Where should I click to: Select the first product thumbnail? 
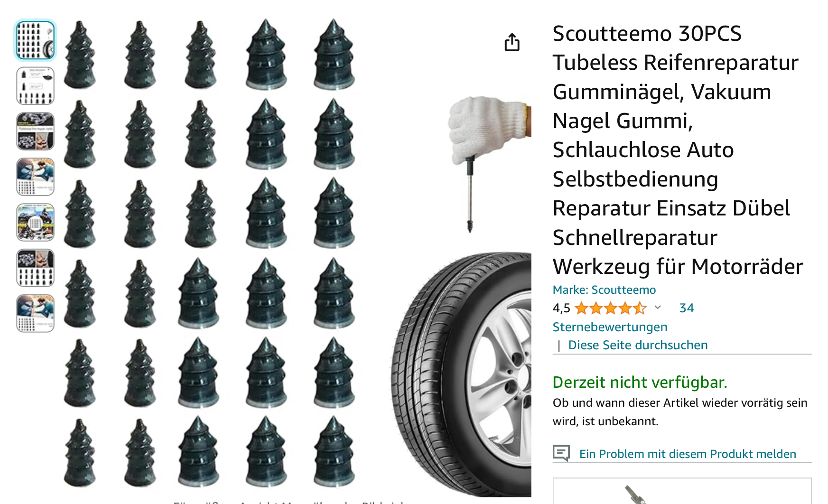(36, 40)
